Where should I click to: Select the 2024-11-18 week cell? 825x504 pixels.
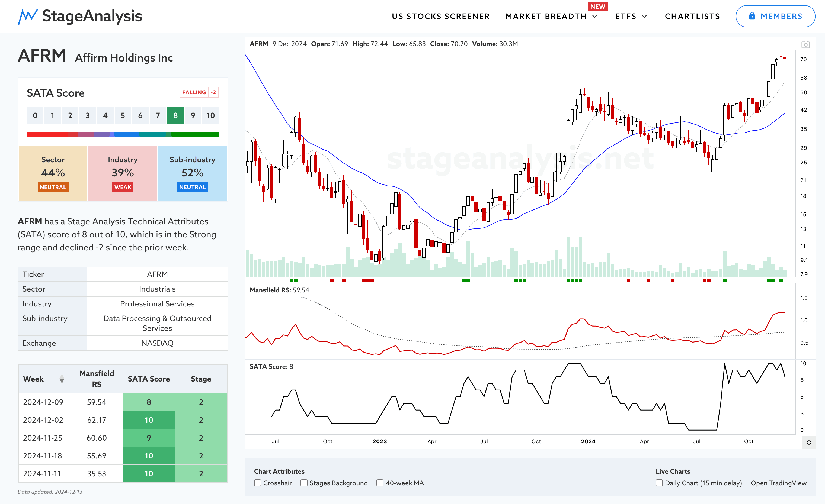click(x=44, y=456)
